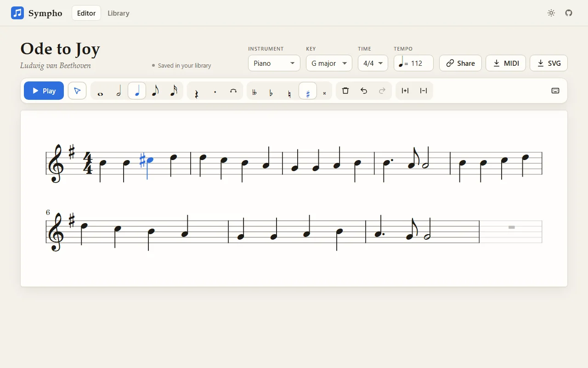Toggle the sharp accidental off
The image size is (588, 368).
point(308,91)
